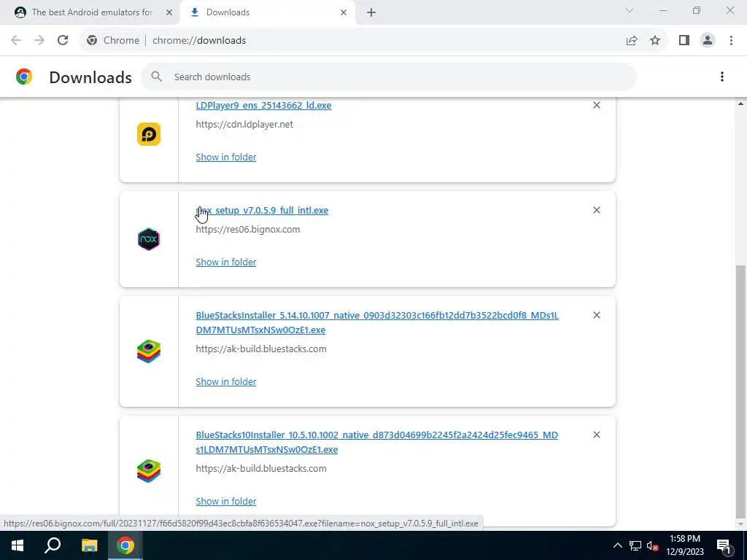Click the scrollbar up arrow
Image resolution: width=747 pixels, height=560 pixels.
click(x=741, y=104)
